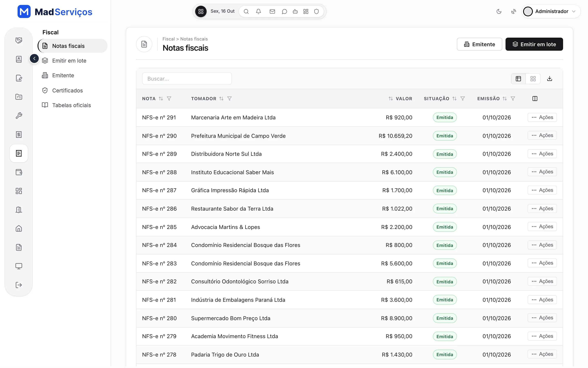This screenshot has width=588, height=368.
Task: Open the robot assistant icon
Action: click(x=295, y=11)
